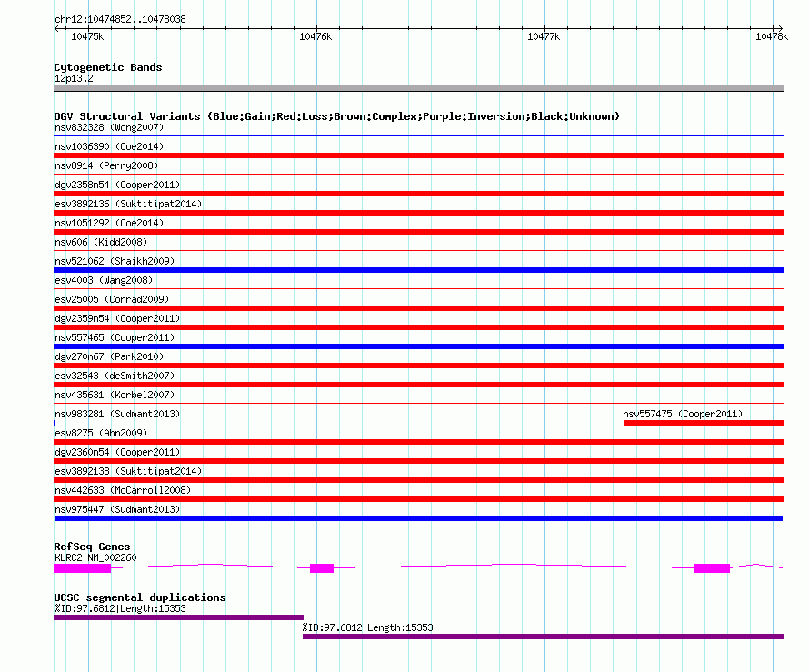Open the dgv2359n54 (Cooper2011) label
809x672 pixels.
coord(117,318)
